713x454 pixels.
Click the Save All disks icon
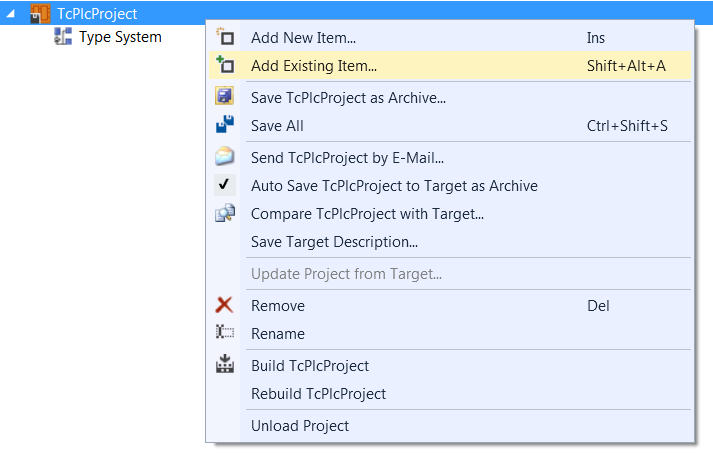(225, 125)
